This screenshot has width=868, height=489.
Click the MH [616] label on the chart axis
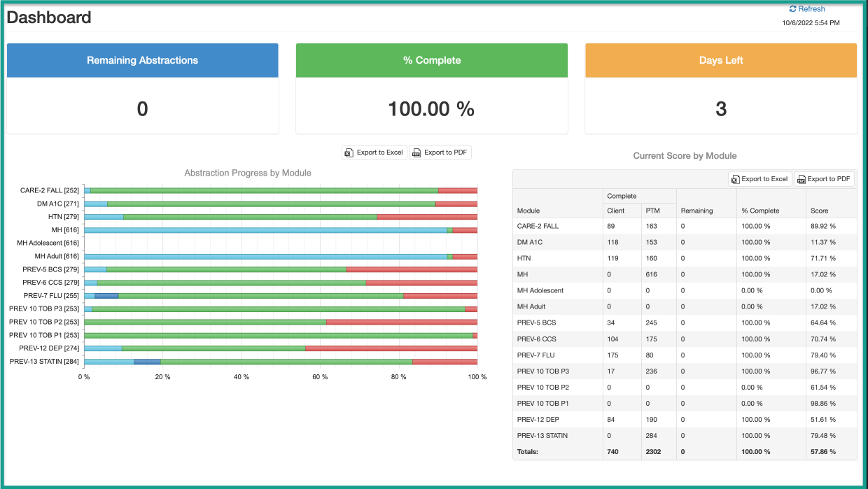pyautogui.click(x=68, y=229)
